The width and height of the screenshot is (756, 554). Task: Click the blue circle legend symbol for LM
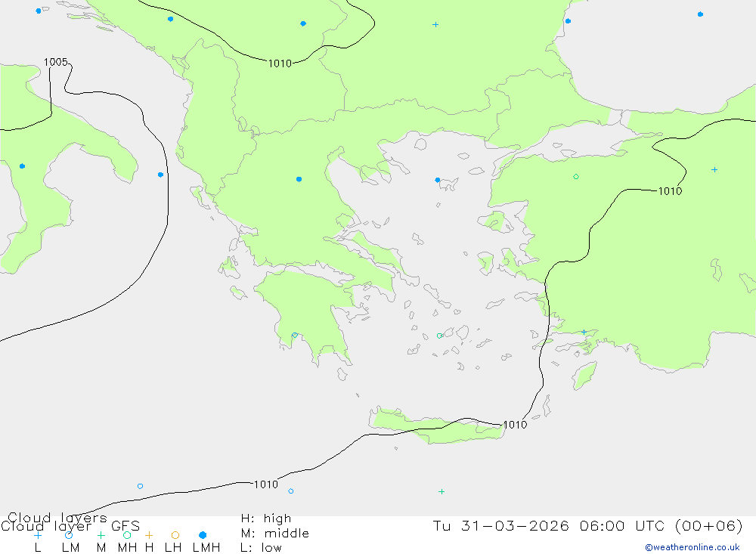point(69,535)
